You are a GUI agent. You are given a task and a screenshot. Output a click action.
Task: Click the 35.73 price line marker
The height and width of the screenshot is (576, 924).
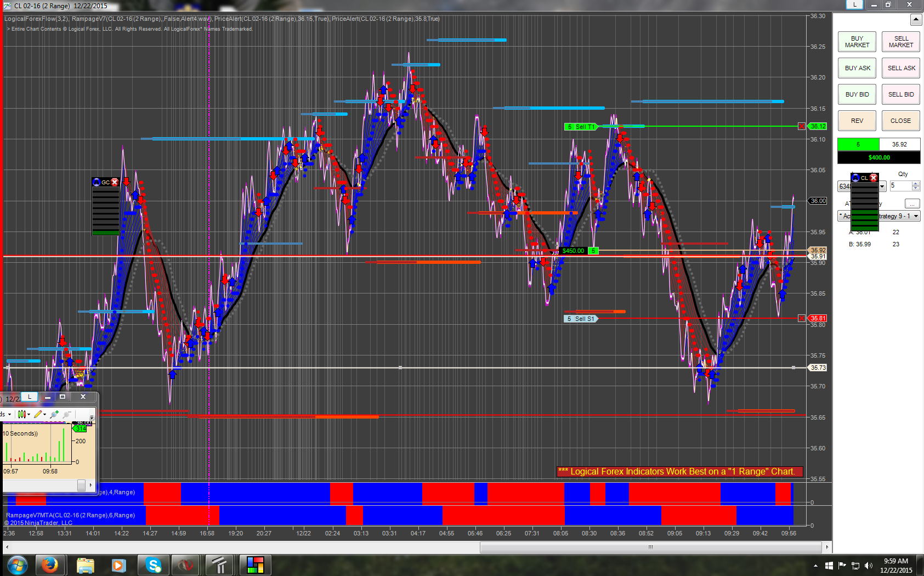818,368
